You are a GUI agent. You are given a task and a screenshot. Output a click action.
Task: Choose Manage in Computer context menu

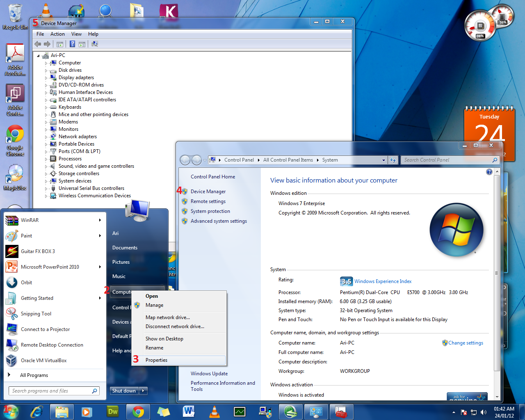(179, 305)
